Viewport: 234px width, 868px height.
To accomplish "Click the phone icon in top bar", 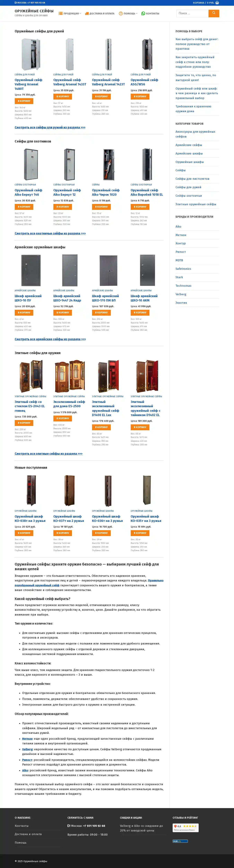I will [16, 3].
